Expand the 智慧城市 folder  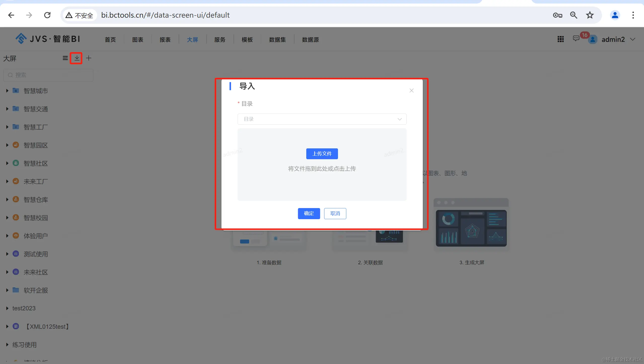point(7,91)
